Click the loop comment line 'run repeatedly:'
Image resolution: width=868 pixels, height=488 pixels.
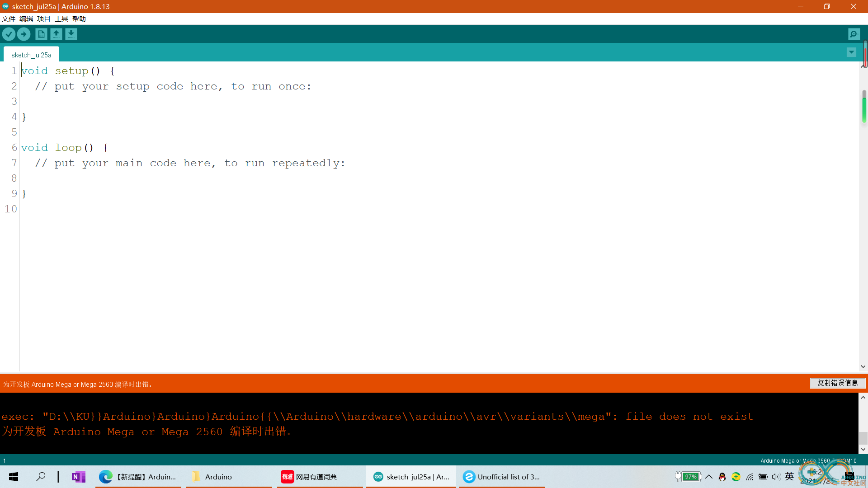(x=190, y=163)
